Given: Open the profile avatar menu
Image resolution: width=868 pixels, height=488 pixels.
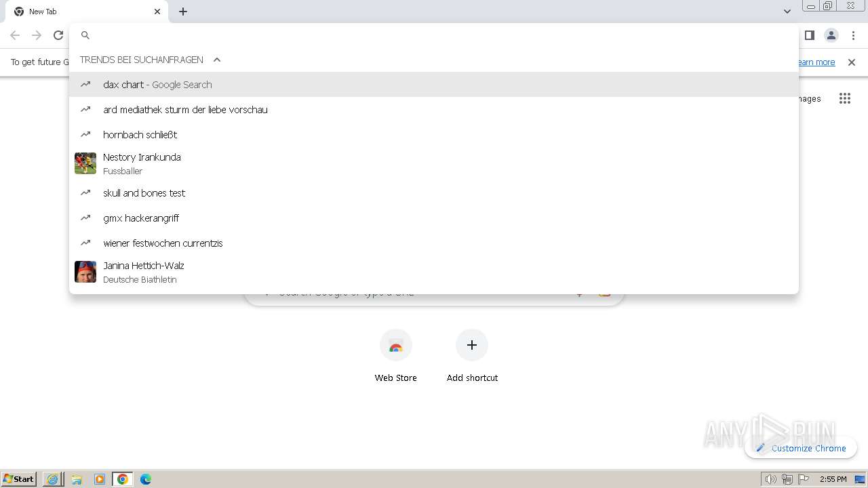Looking at the screenshot, I should click(831, 35).
